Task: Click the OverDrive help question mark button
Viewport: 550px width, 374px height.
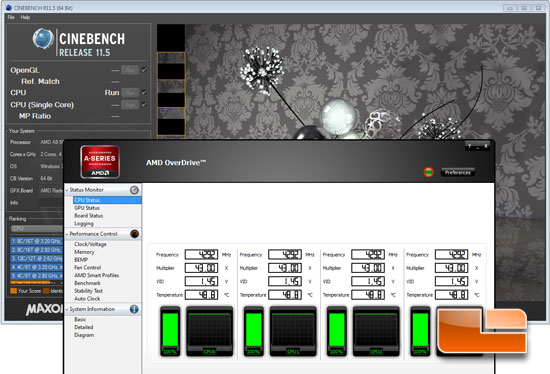Action: pos(469,146)
